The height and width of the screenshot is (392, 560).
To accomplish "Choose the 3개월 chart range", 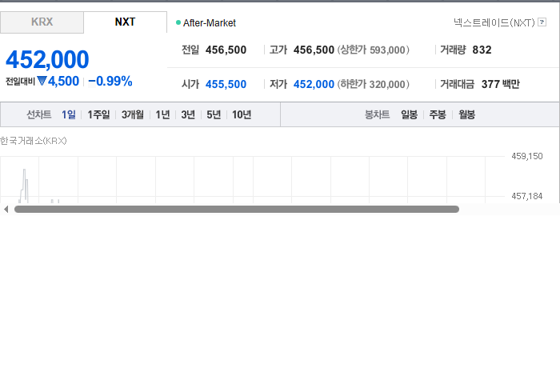I will coord(133,114).
